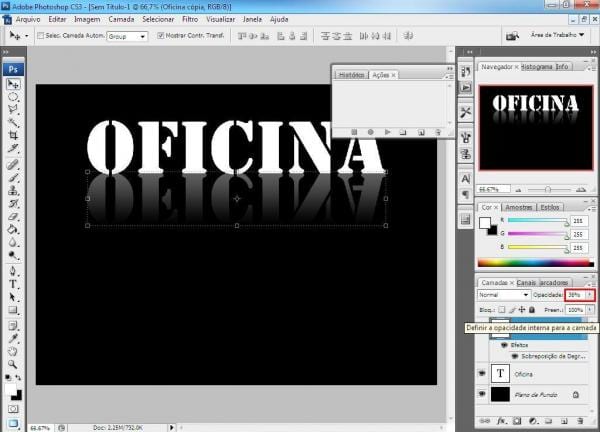Select the Crop tool
The width and height of the screenshot is (600, 432).
point(13,135)
